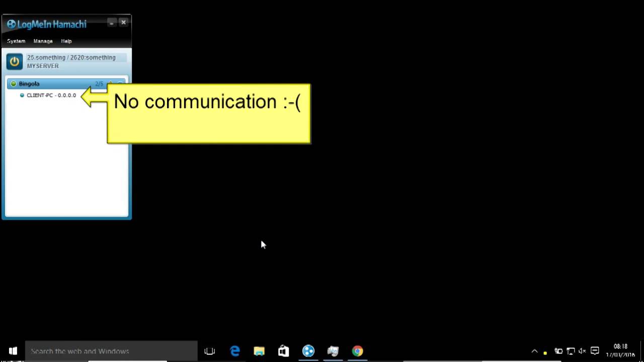
Task: Click the Search the web and Windows box
Action: coord(111,351)
